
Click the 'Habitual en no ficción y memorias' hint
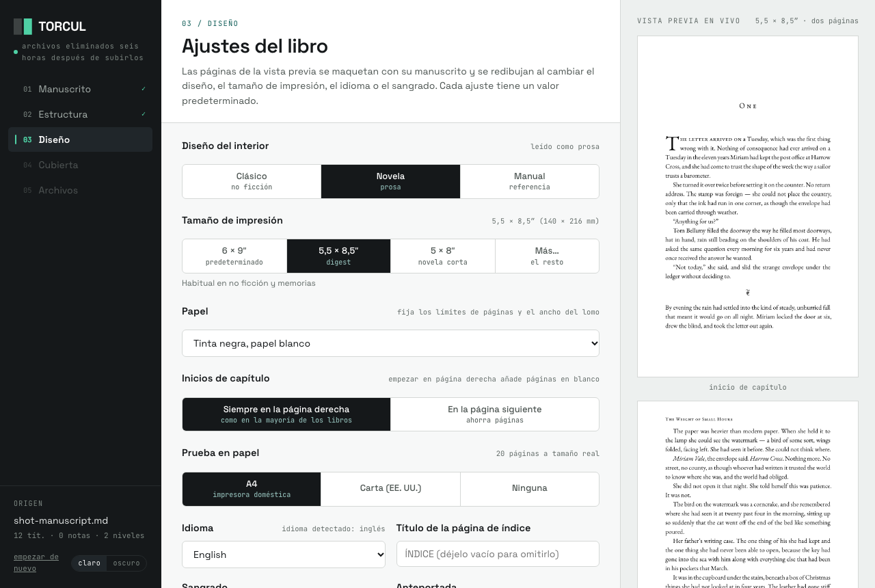pos(249,283)
